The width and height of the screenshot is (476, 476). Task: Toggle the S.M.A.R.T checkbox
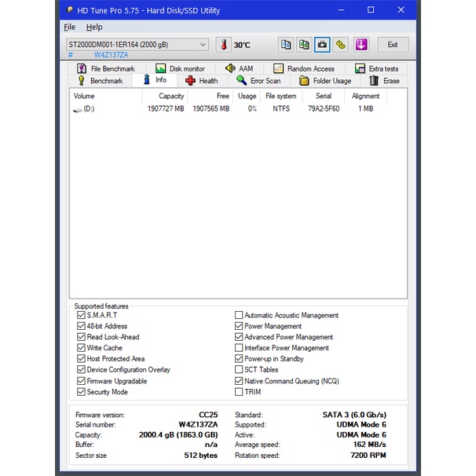81,315
